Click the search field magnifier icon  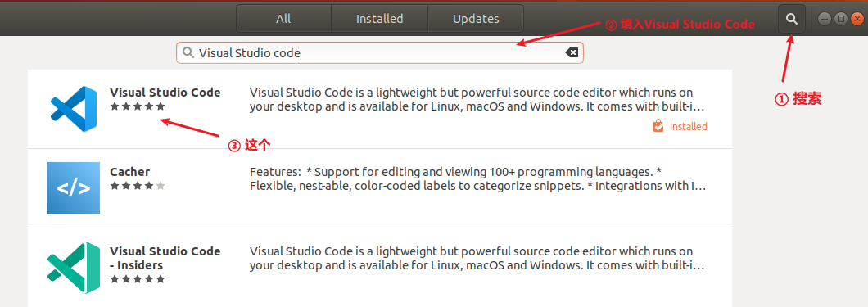point(188,52)
